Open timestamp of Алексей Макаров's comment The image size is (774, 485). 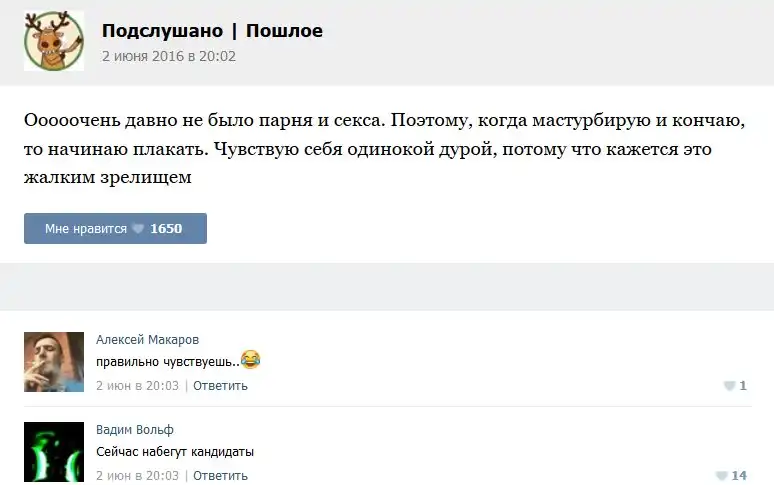pos(137,385)
